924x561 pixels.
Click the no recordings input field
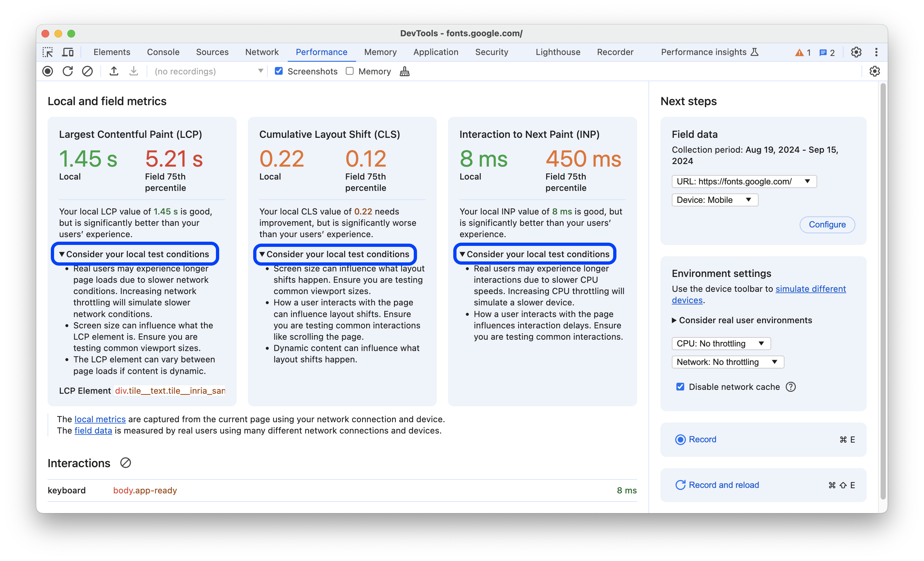[x=205, y=71]
